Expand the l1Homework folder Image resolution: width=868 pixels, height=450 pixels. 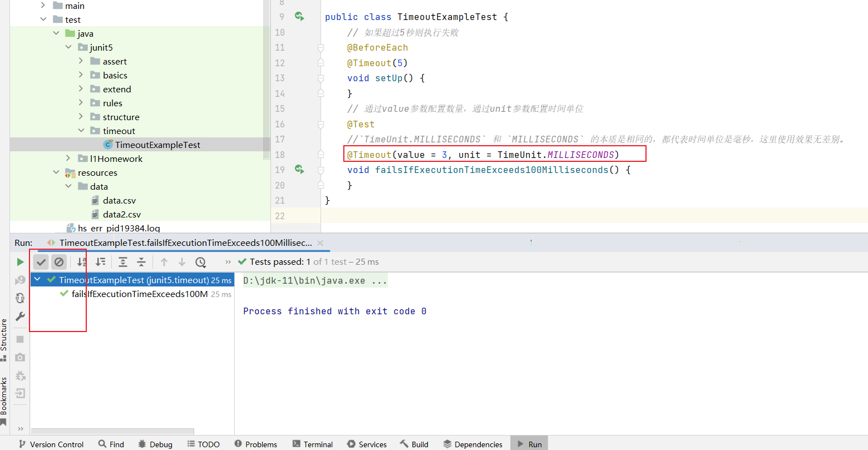68,159
